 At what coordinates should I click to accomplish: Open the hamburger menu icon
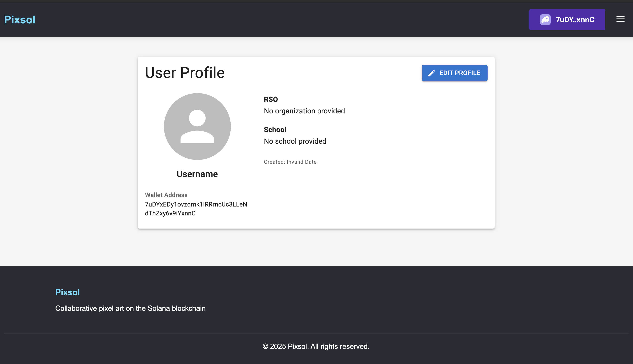click(x=620, y=19)
